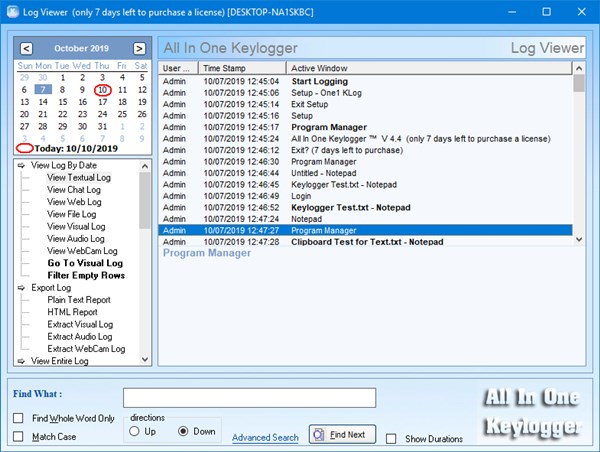Select row stamped 12:47:24 Notepad

pos(365,219)
